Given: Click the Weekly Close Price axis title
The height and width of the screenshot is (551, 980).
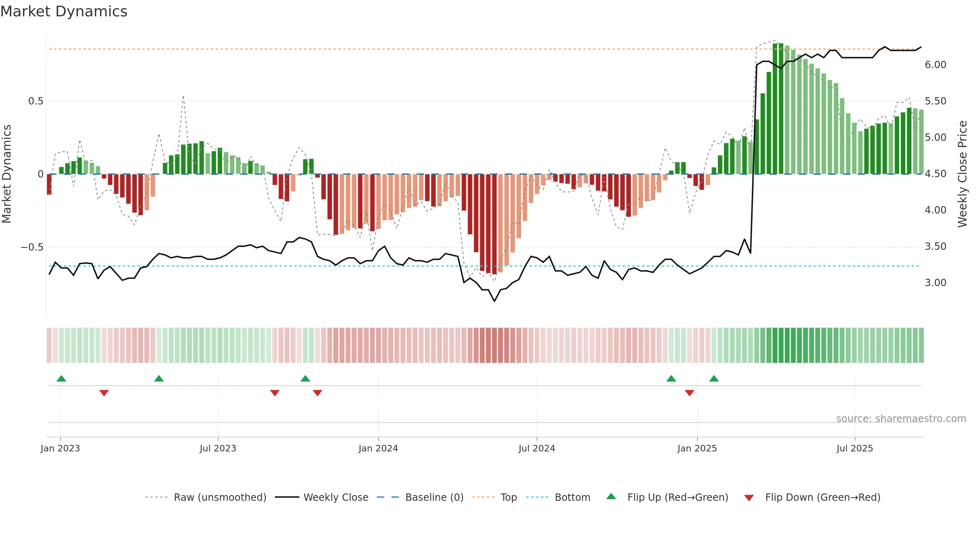Looking at the screenshot, I should pyautogui.click(x=962, y=174).
